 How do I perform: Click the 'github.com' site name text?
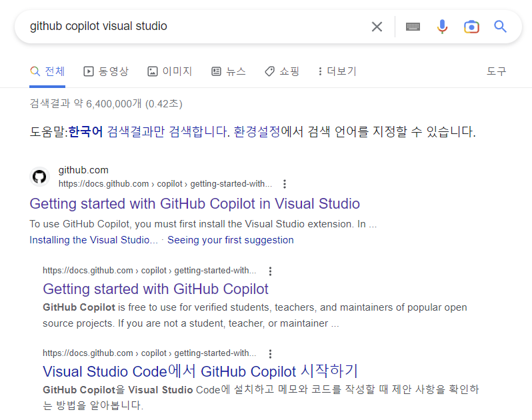click(x=83, y=170)
